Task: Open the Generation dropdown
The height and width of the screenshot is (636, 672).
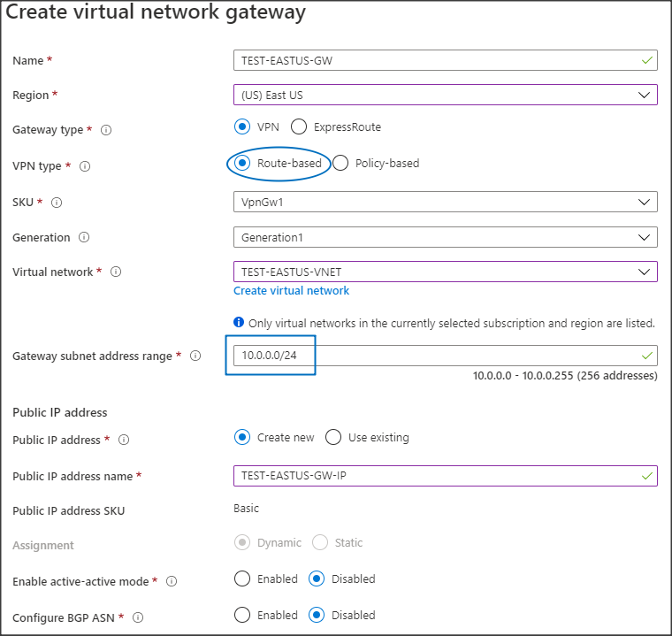Action: pyautogui.click(x=445, y=237)
